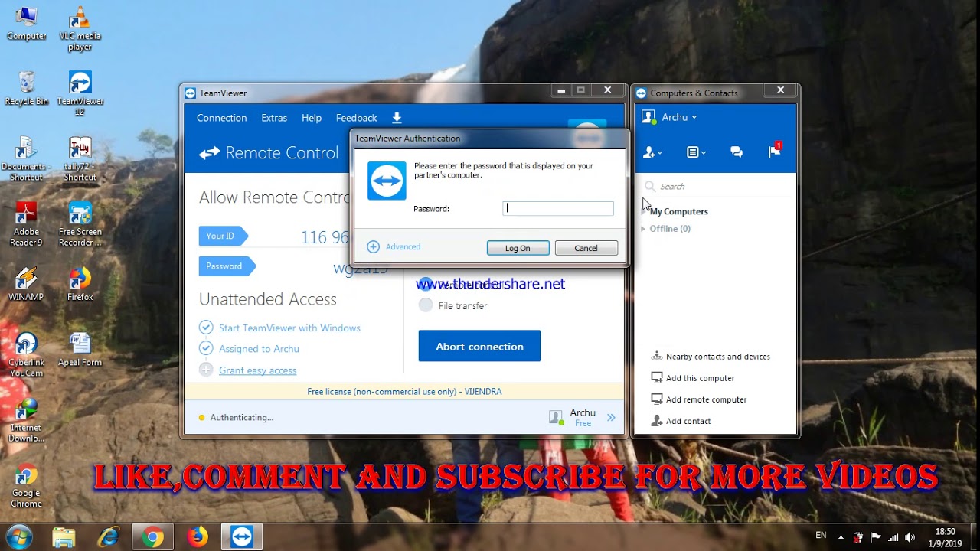Open the TeamViewer 12 desktop icon
The image size is (980, 551).
tap(80, 93)
